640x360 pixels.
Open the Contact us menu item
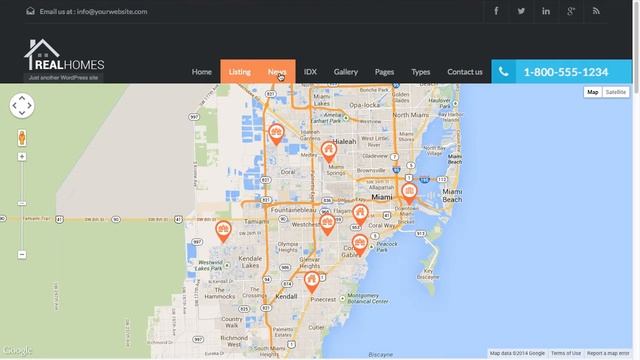(465, 72)
